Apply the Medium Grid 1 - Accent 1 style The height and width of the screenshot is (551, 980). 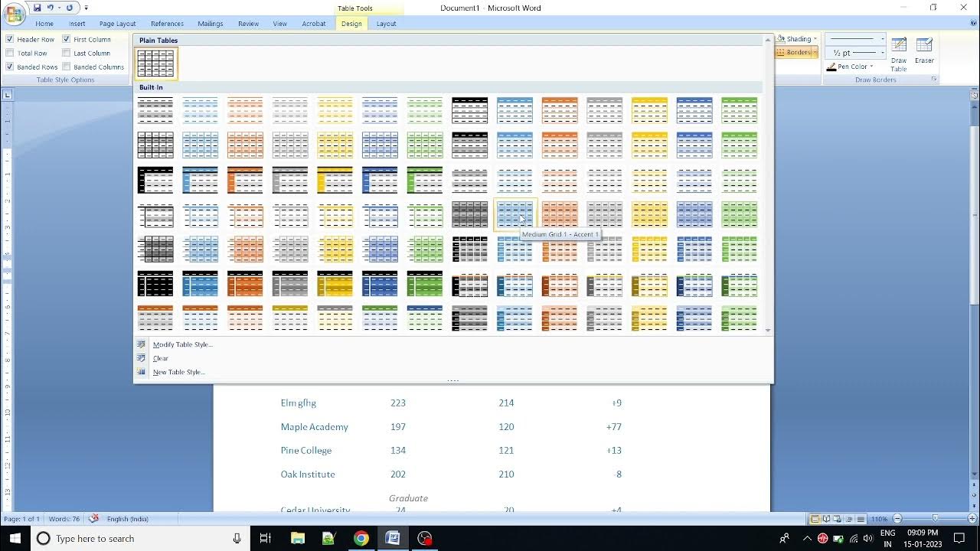click(514, 214)
